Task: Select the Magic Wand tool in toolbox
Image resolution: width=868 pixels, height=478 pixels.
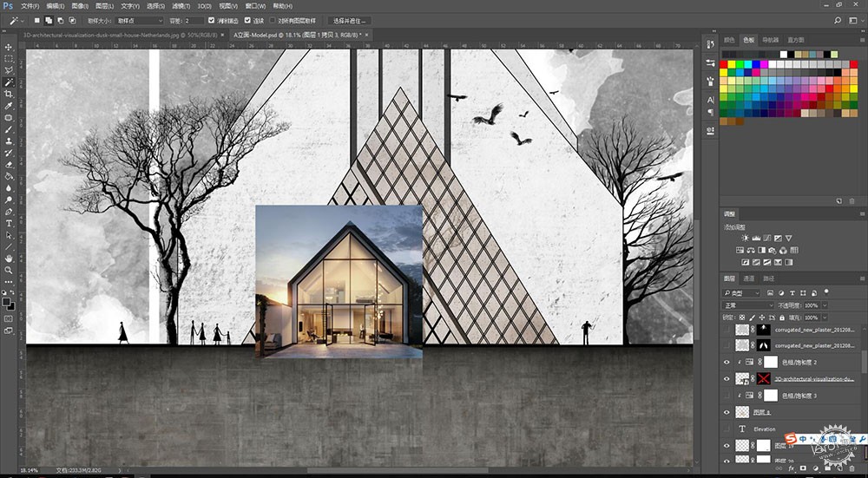Action: (x=9, y=82)
